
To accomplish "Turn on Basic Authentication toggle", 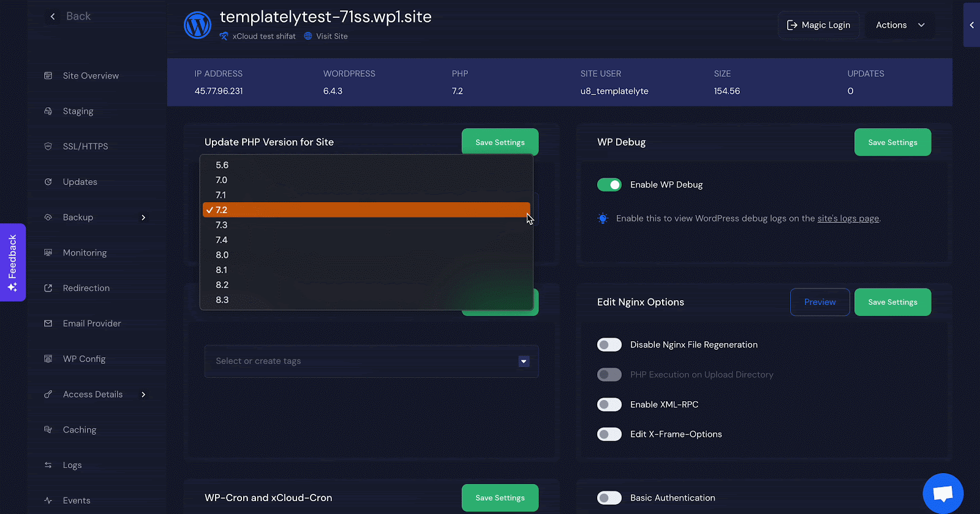I will 609,497.
